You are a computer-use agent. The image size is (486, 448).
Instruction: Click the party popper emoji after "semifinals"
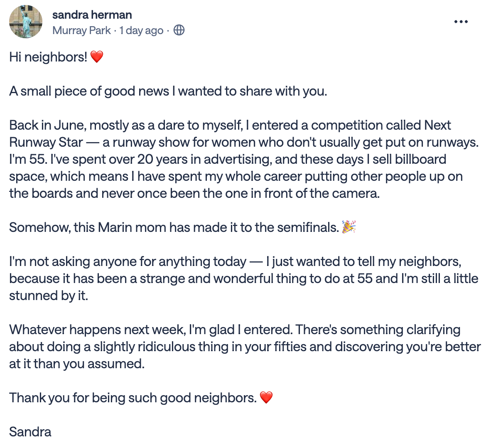coord(349,227)
